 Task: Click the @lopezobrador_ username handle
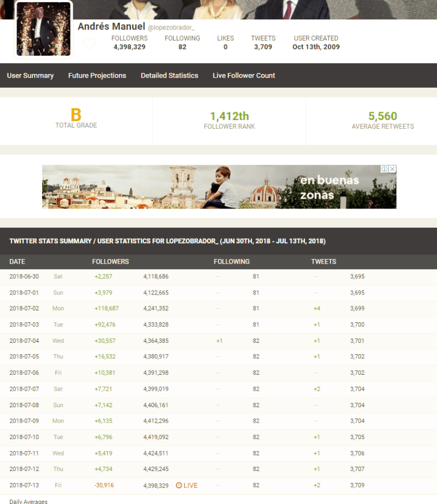click(171, 28)
